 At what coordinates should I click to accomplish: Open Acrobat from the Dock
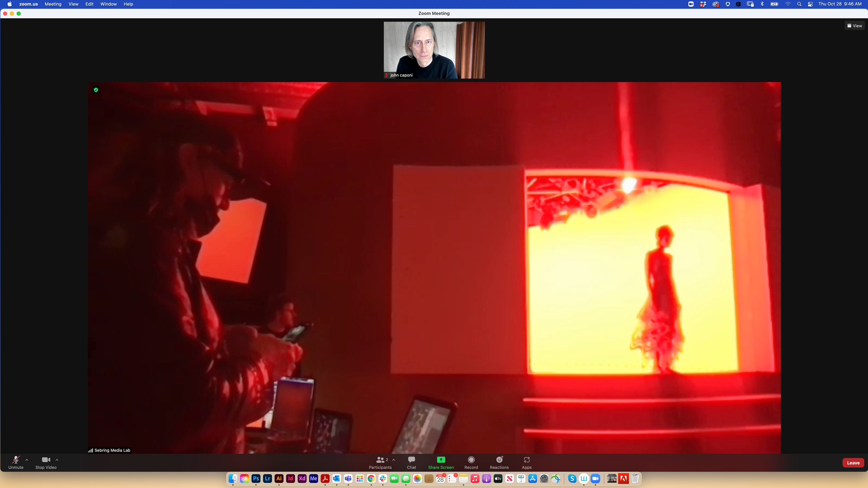[325, 478]
